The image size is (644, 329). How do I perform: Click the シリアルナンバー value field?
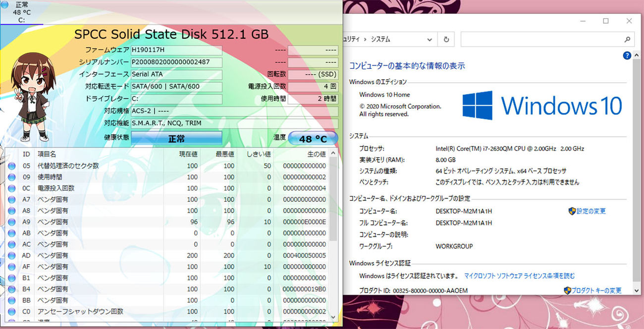pyautogui.click(x=176, y=62)
